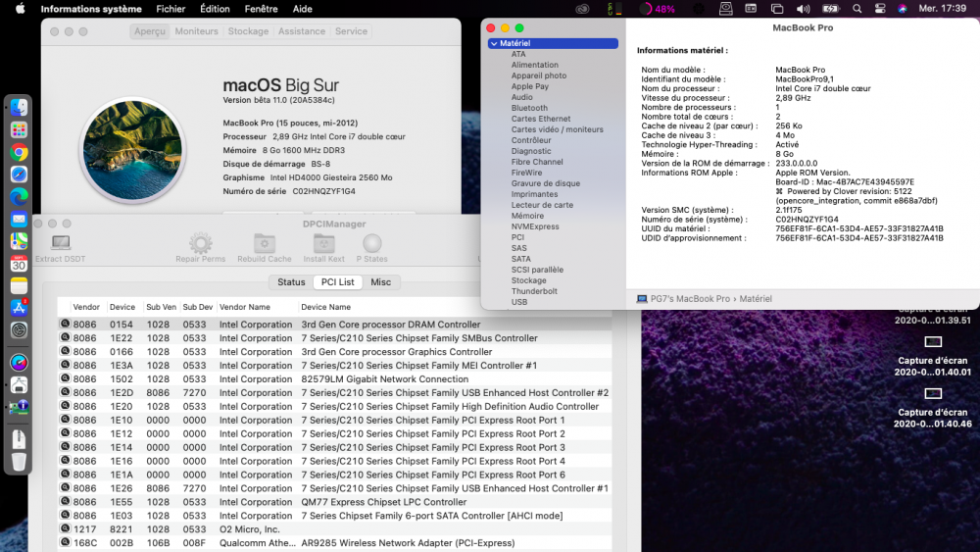The height and width of the screenshot is (552, 980).
Task: Select Aperçu tab in About window
Action: tap(150, 31)
